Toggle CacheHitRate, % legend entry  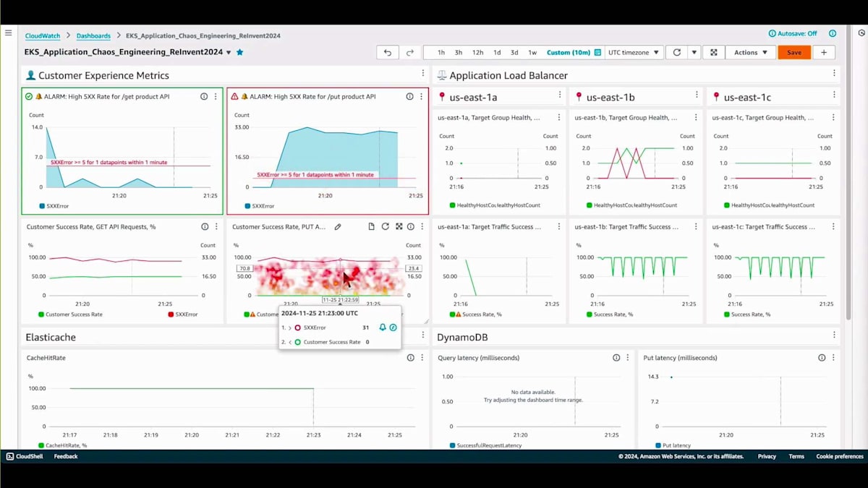point(63,445)
